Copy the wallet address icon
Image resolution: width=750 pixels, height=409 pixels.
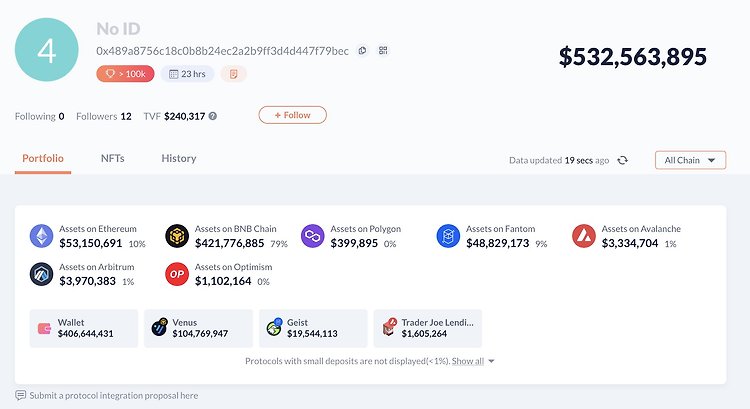point(363,50)
